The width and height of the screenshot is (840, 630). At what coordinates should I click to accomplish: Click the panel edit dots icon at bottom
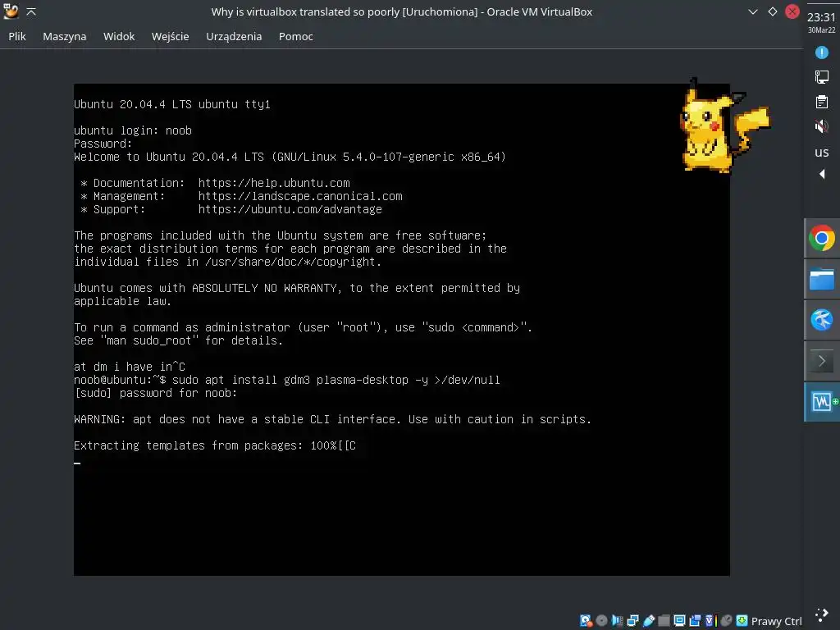click(822, 614)
